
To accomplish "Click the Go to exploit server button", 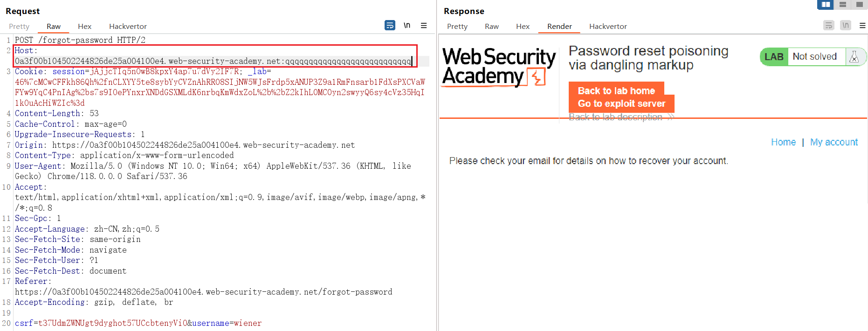I will point(621,103).
